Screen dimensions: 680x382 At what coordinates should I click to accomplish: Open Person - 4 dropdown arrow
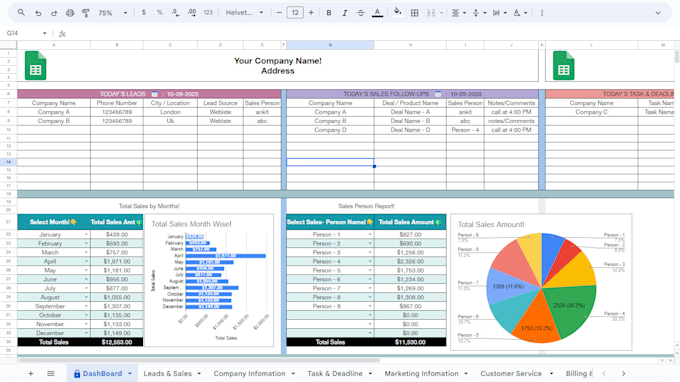coord(370,261)
